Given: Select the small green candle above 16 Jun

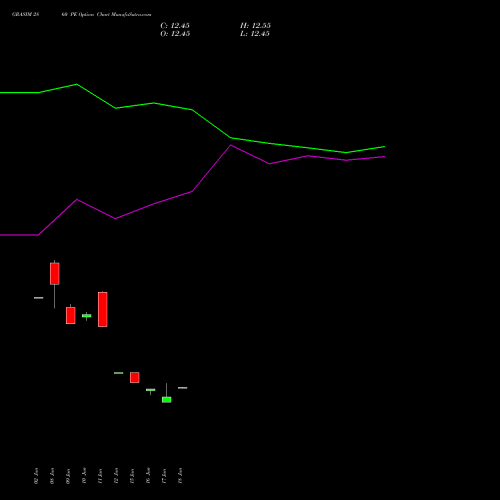Looking at the screenshot, I should click(x=151, y=390).
